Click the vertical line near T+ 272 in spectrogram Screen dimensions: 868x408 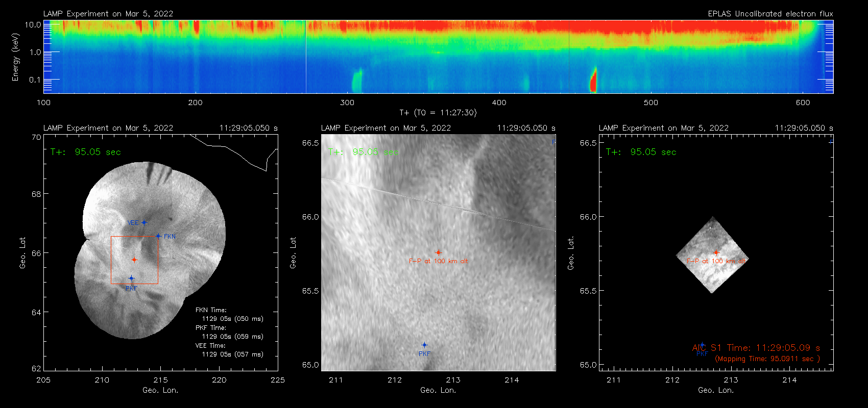(306, 57)
